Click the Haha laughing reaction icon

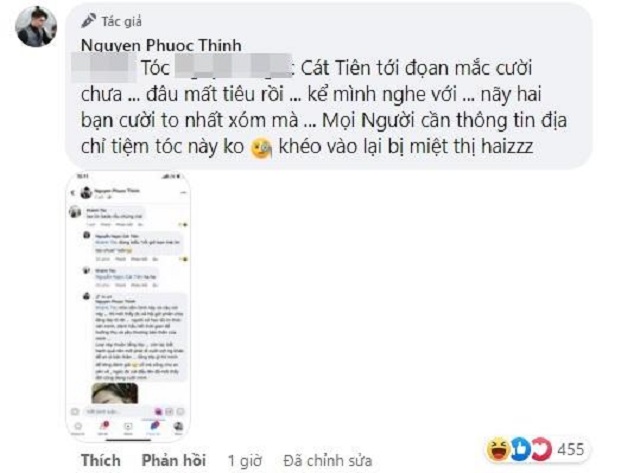coord(497,449)
